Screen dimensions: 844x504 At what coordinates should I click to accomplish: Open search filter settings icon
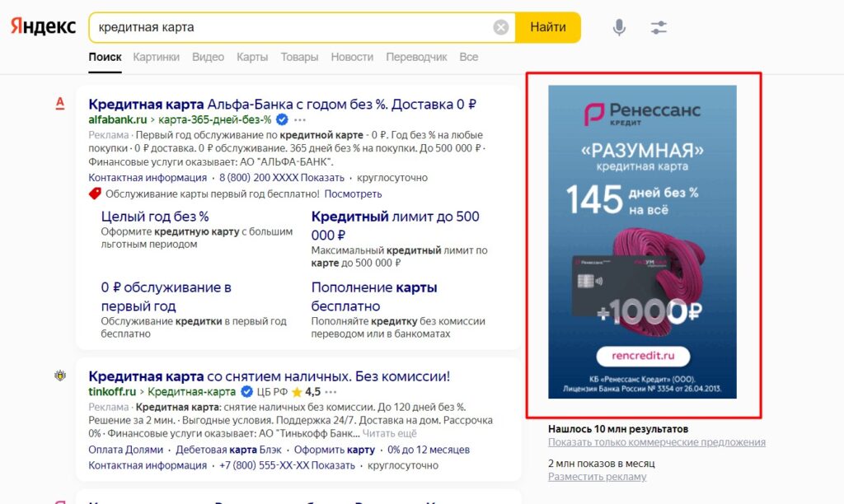[659, 27]
